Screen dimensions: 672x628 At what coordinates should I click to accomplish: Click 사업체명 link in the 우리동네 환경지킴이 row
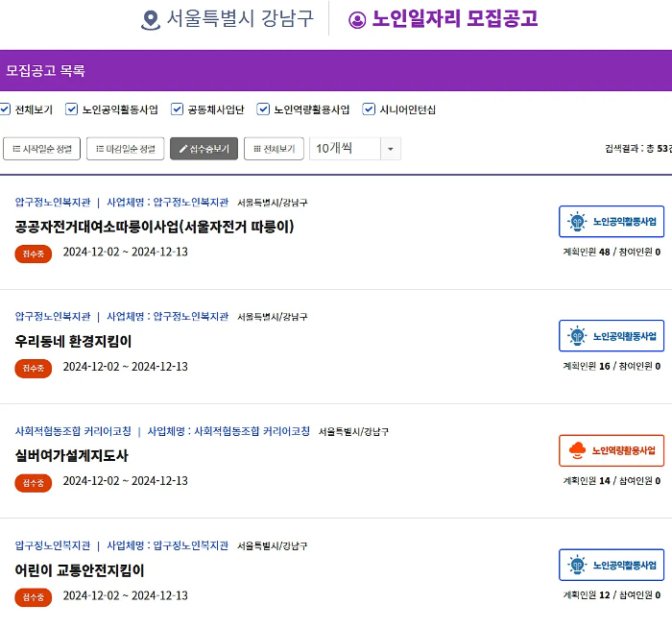[168, 316]
